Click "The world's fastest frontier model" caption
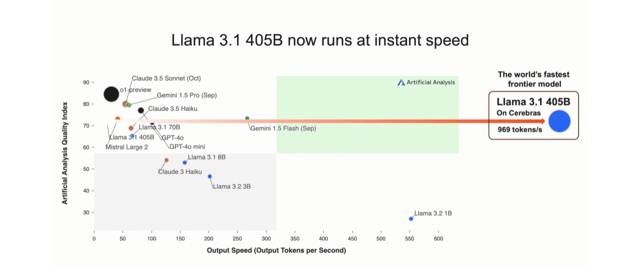 click(x=533, y=79)
